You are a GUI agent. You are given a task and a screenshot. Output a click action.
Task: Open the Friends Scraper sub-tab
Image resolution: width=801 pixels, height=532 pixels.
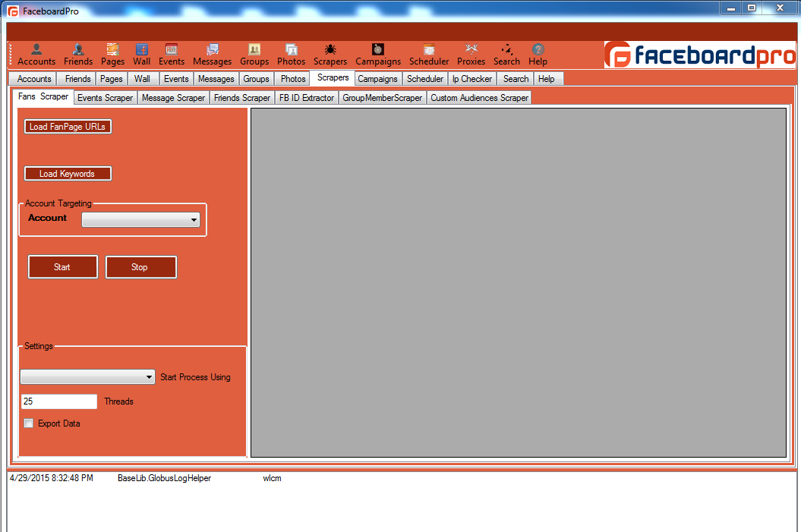coord(242,97)
